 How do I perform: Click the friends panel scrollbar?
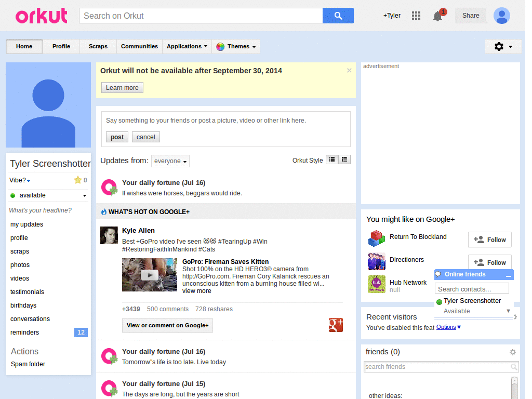tap(514, 388)
